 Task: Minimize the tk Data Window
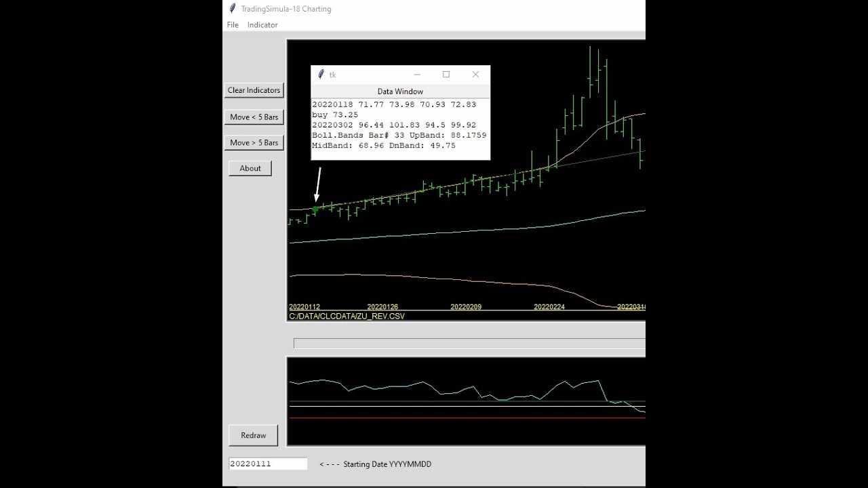(417, 75)
